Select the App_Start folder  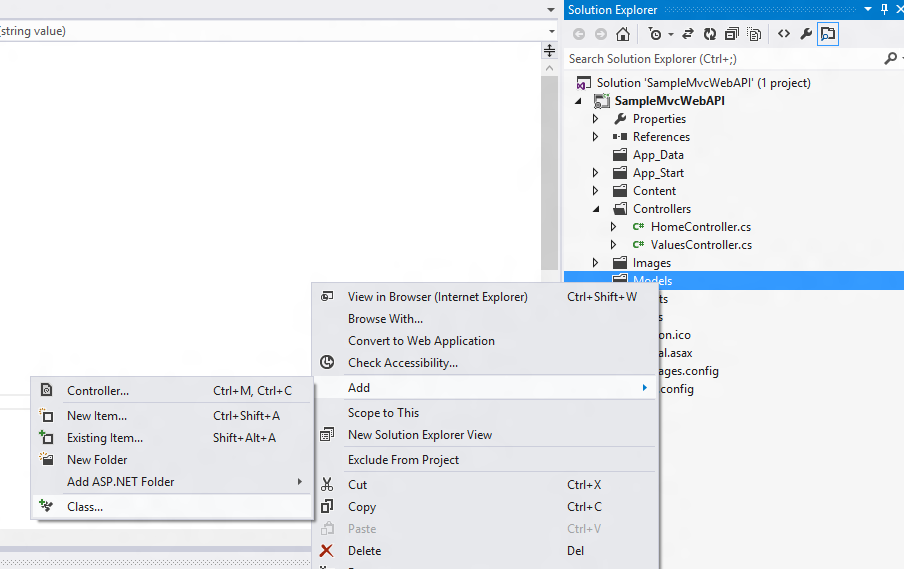pyautogui.click(x=658, y=173)
